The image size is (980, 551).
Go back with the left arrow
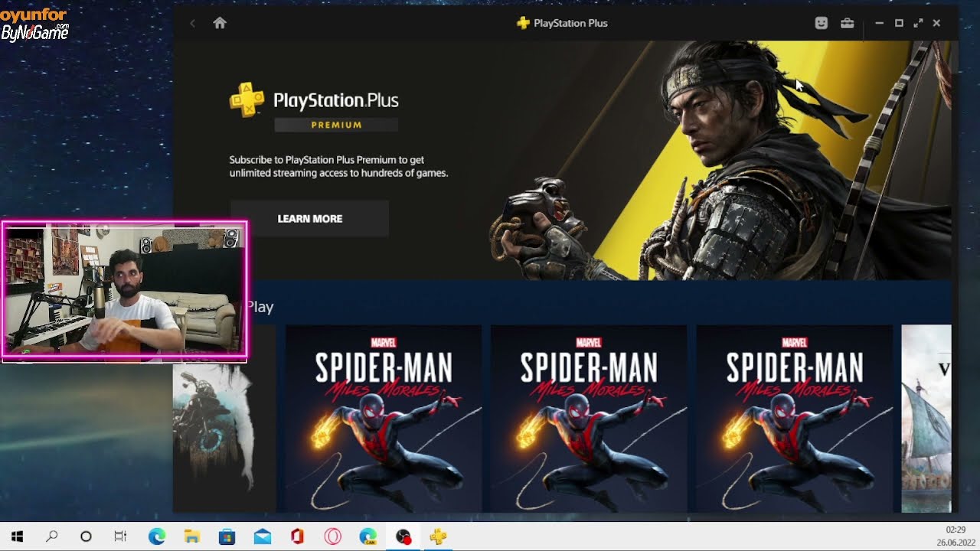[192, 23]
